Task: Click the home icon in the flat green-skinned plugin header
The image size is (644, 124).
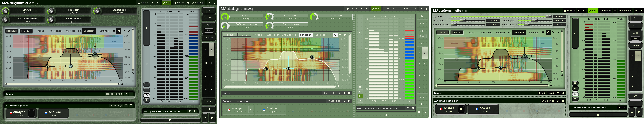Action: pyautogui.click(x=421, y=9)
